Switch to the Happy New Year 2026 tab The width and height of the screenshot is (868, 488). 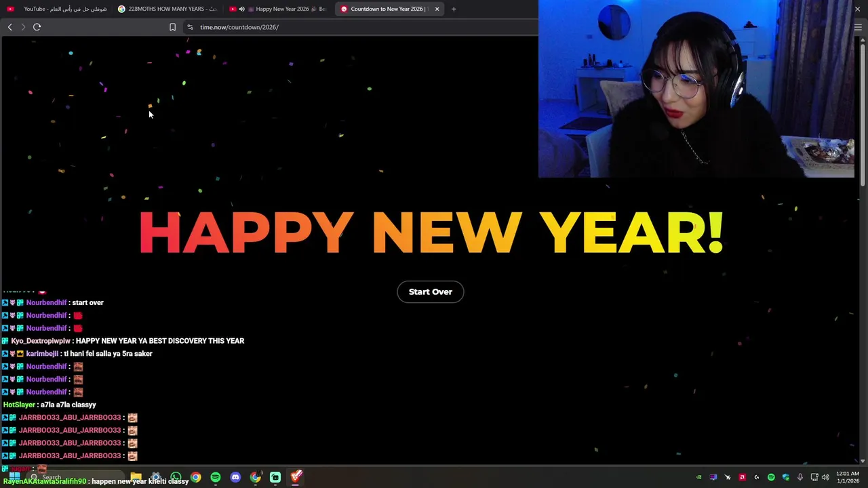[278, 9]
